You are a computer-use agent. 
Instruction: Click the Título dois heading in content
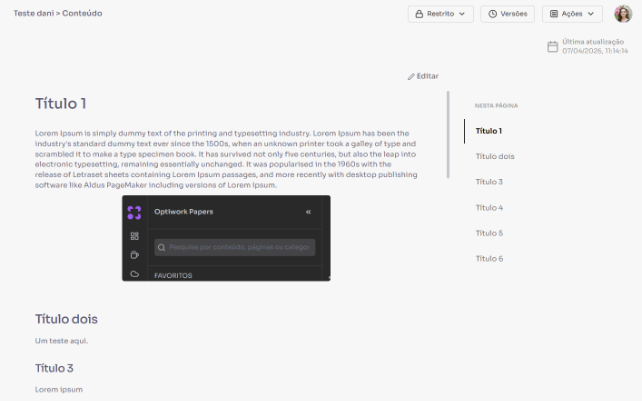click(66, 319)
